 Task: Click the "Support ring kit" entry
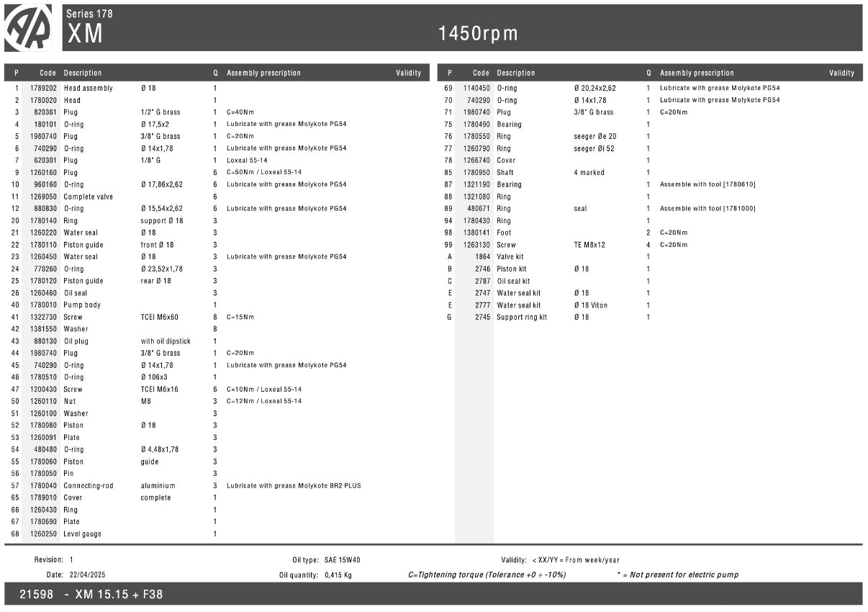tap(522, 318)
